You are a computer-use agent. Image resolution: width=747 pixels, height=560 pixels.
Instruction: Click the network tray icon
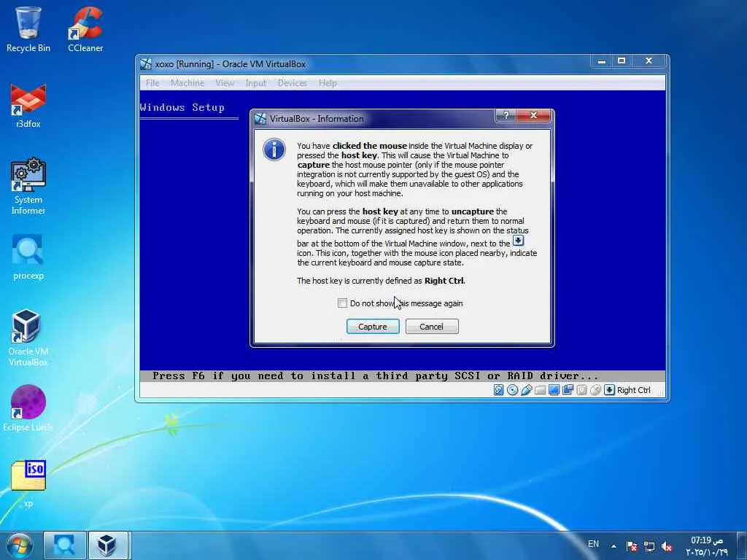coord(649,546)
